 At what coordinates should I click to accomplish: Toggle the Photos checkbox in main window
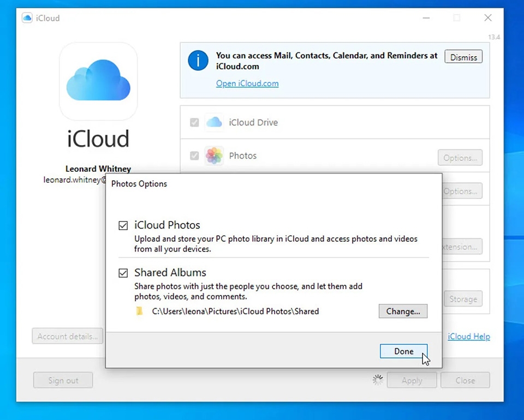tap(194, 156)
